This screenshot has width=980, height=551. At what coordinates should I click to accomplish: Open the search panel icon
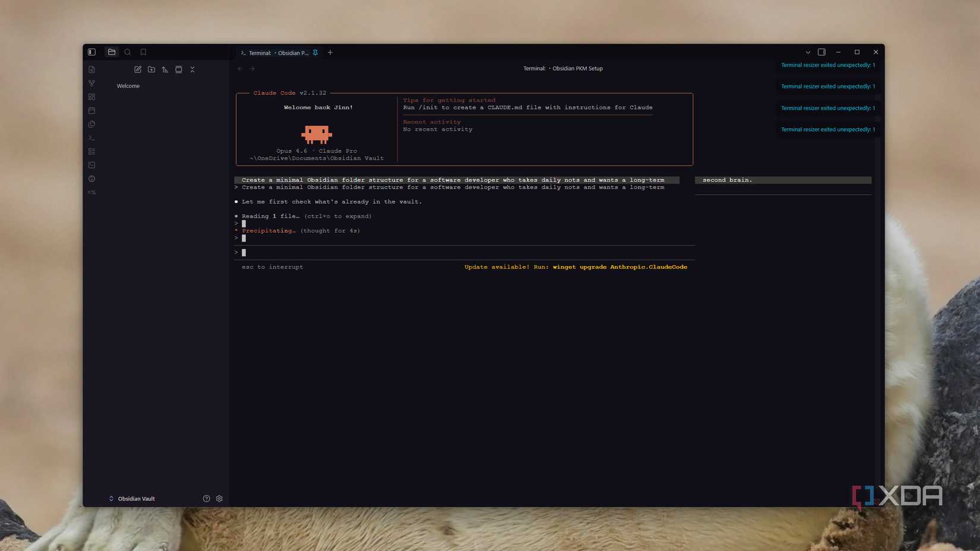[x=127, y=52]
